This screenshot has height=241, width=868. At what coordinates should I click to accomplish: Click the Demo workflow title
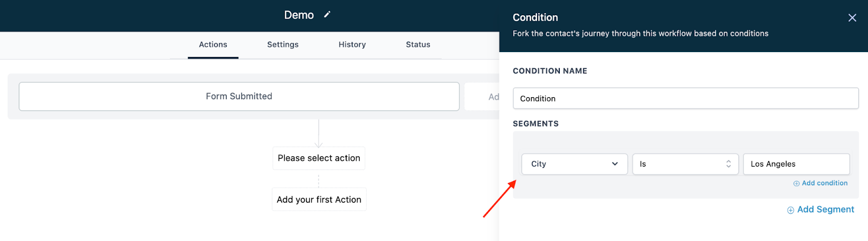pos(299,15)
